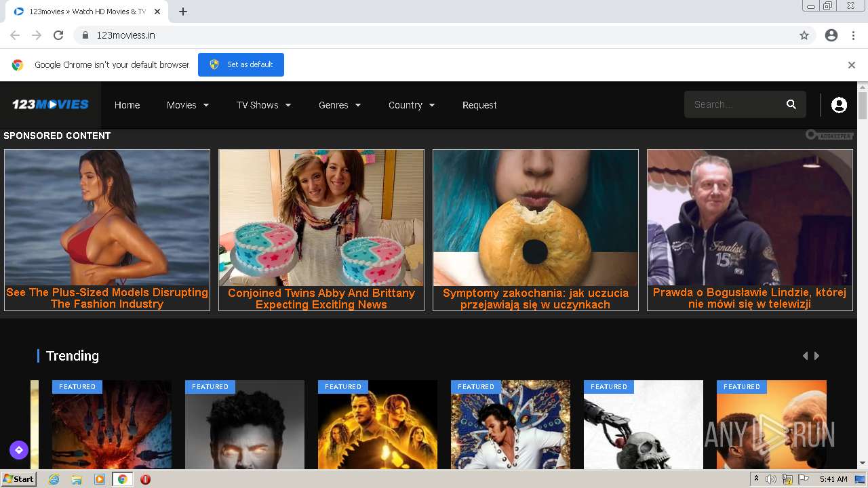The image size is (868, 488).
Task: Click the taskbar clock 5:41 AM
Action: coord(833,479)
